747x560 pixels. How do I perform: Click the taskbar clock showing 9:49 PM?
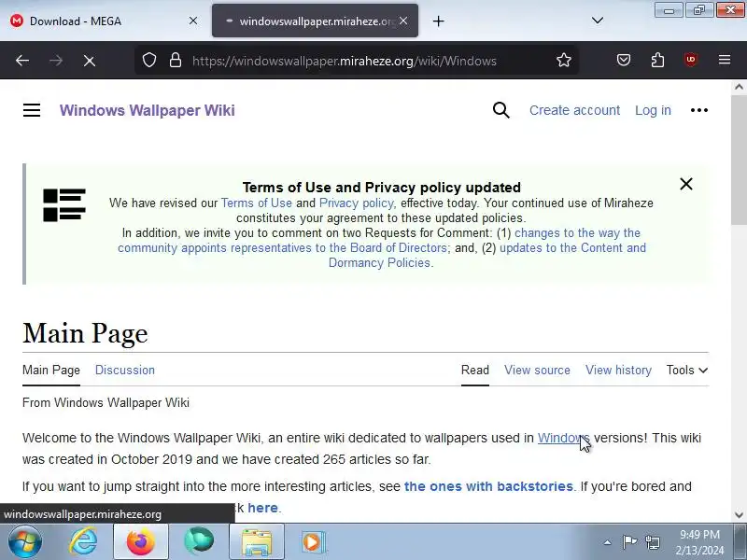[699, 542]
